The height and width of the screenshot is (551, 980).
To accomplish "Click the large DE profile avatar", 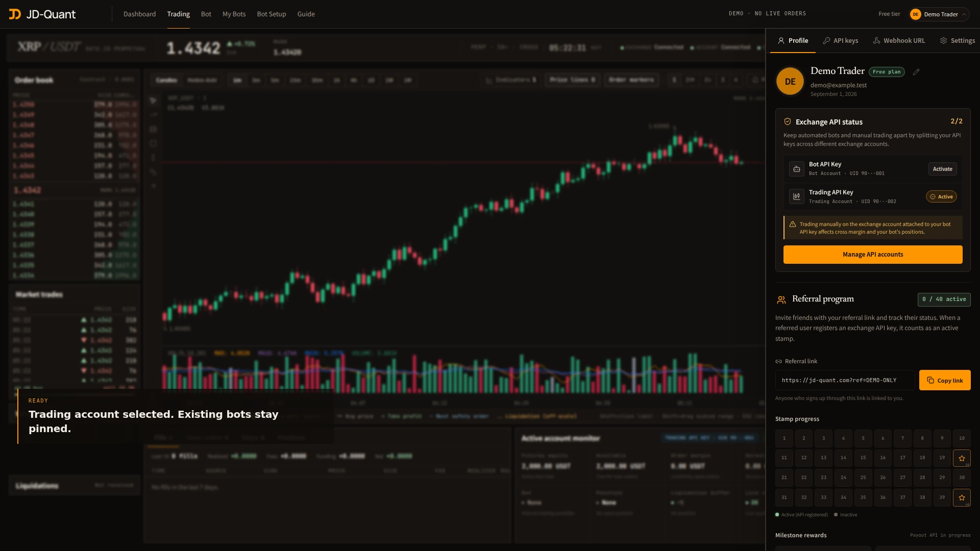I will tap(790, 81).
